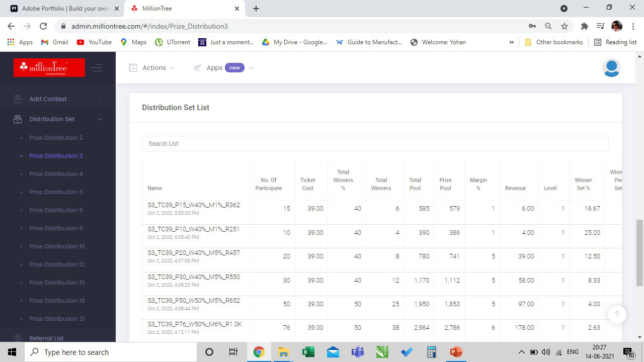
Task: Open the Maps bookmark
Action: [x=133, y=42]
